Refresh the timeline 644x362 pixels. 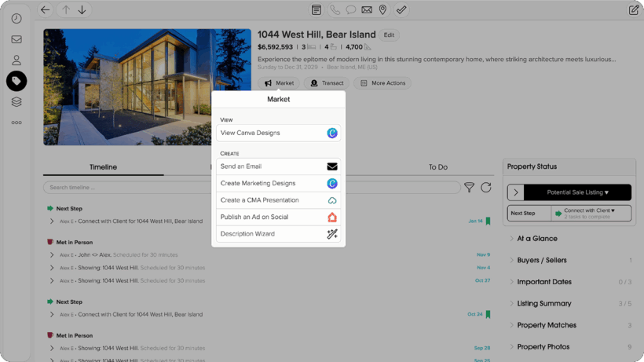[x=486, y=188]
